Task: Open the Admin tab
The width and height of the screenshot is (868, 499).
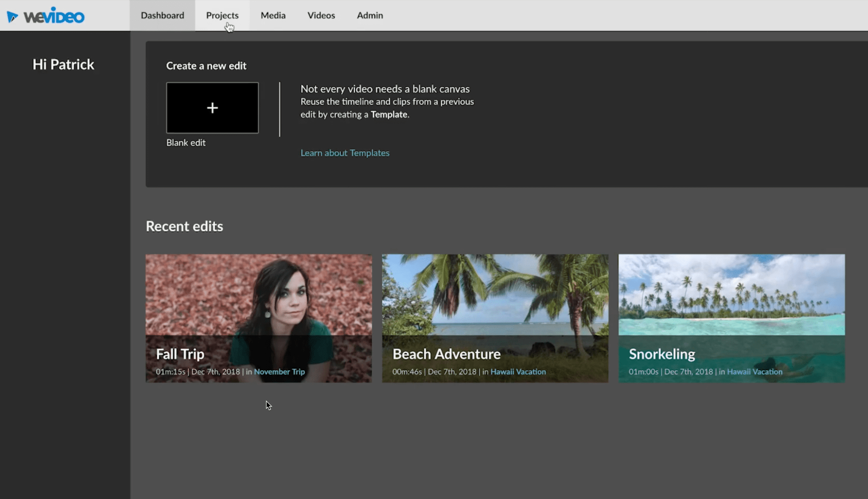Action: click(x=370, y=16)
